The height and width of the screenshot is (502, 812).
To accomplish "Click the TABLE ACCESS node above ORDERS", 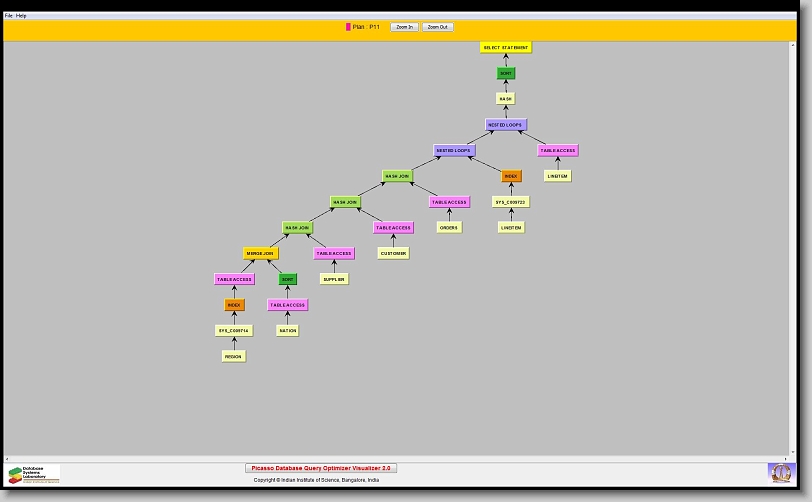I will [449, 202].
